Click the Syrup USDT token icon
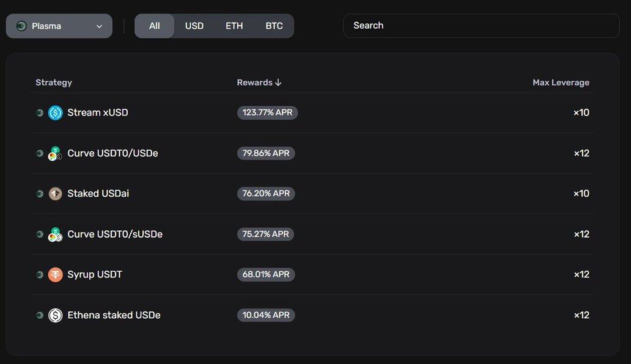This screenshot has width=631, height=364. click(x=56, y=275)
